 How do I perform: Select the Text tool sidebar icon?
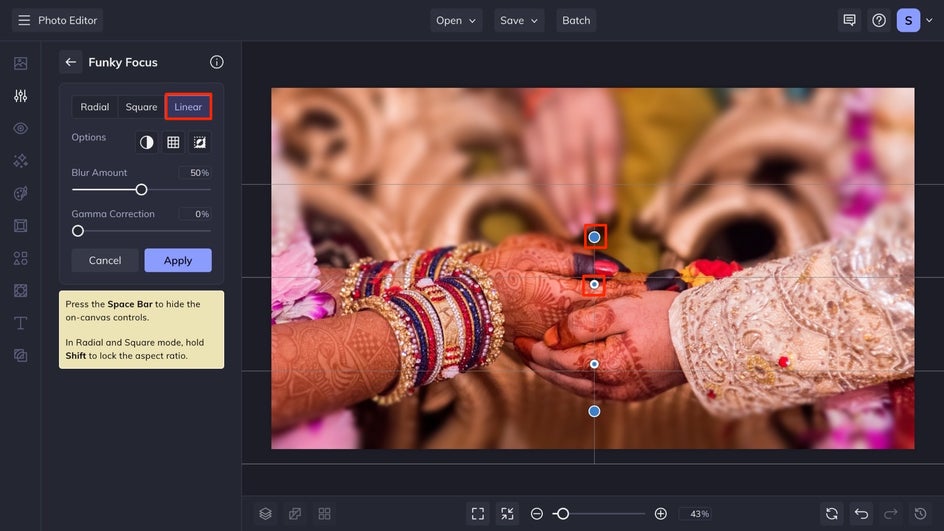(x=20, y=323)
